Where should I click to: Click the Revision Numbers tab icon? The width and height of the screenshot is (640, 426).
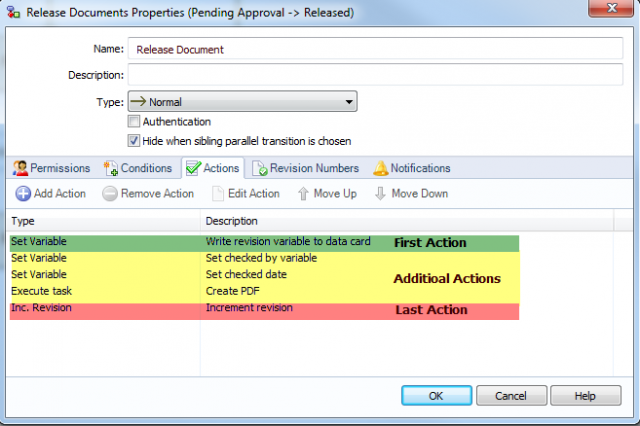click(x=260, y=168)
